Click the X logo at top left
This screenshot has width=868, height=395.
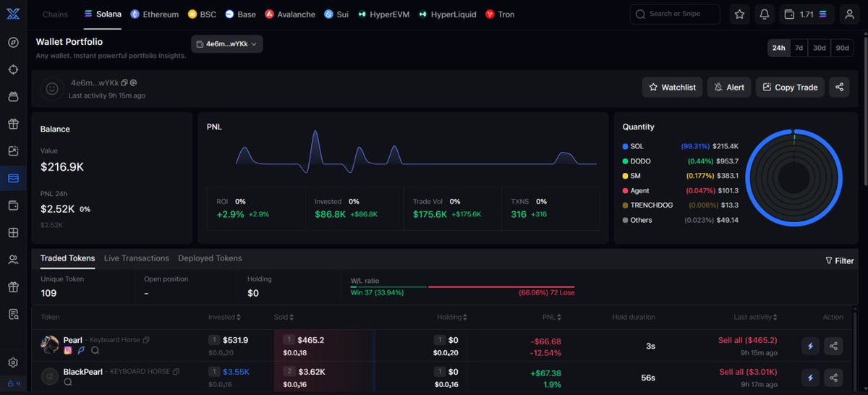point(13,14)
